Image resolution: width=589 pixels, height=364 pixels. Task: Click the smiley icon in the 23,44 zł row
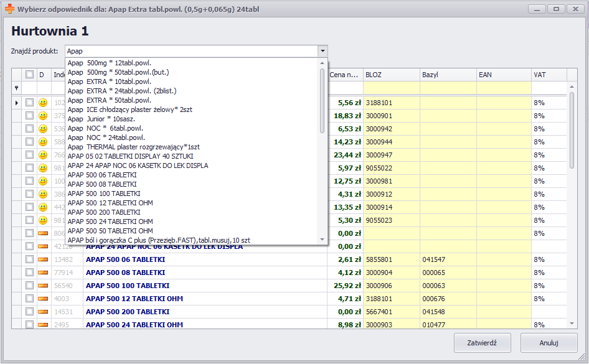tap(43, 155)
